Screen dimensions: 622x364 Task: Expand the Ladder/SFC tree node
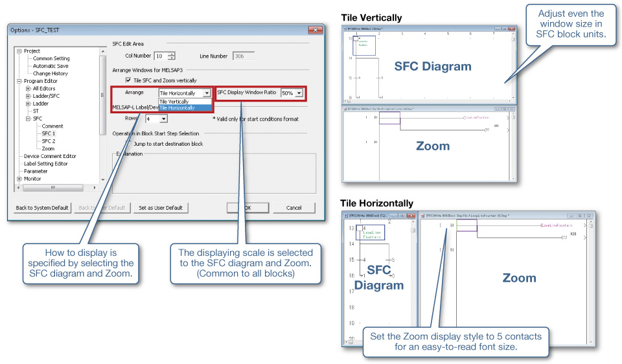[x=28, y=97]
